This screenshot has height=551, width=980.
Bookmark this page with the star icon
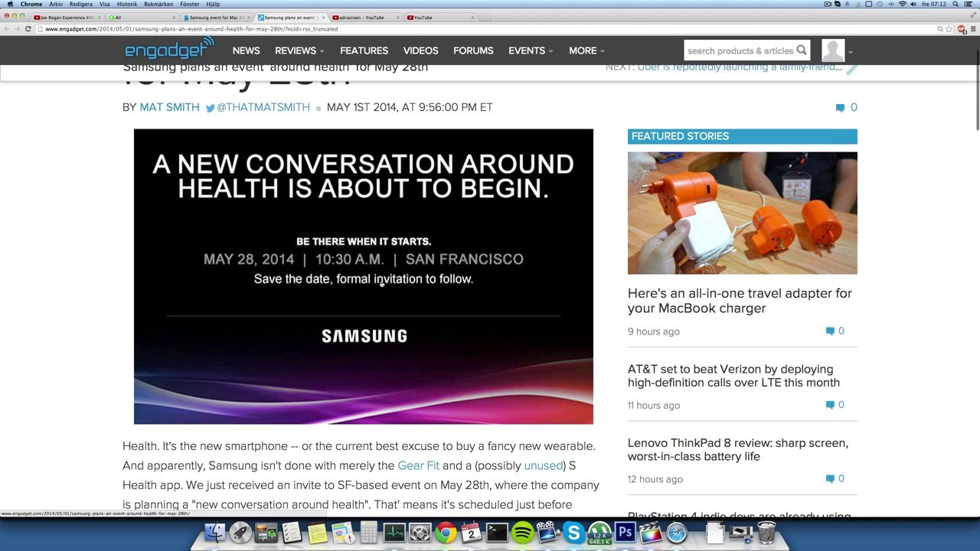949,29
